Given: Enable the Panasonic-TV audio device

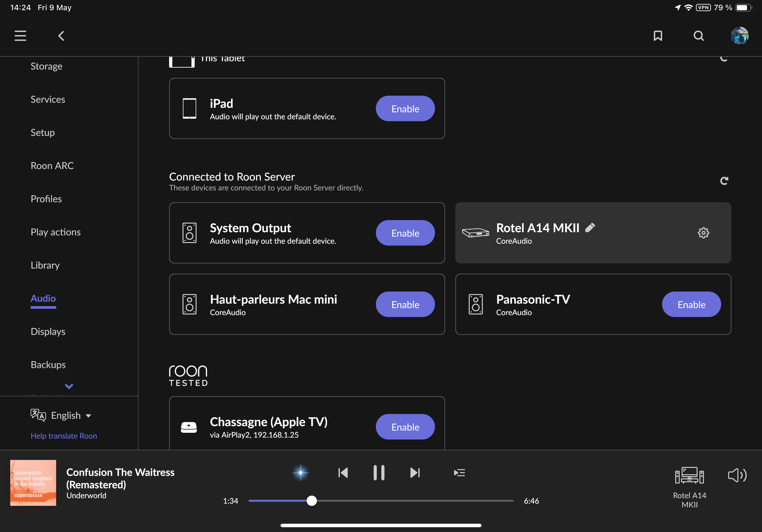Looking at the screenshot, I should (691, 304).
